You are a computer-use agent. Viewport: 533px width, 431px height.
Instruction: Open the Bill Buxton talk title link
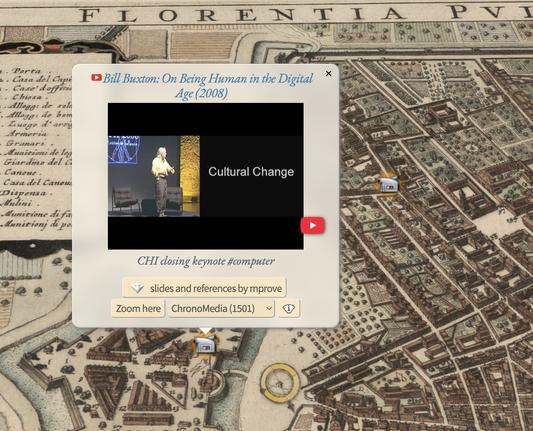207,86
